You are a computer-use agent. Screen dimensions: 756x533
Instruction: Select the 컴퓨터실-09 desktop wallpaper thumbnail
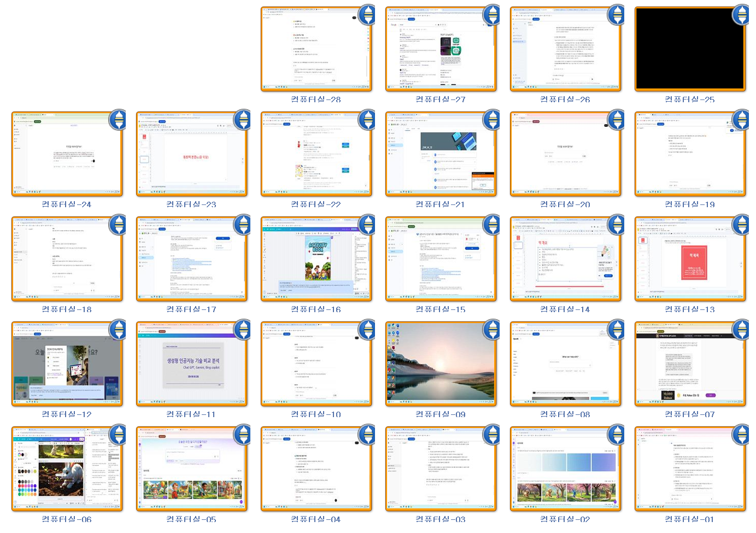coord(440,364)
